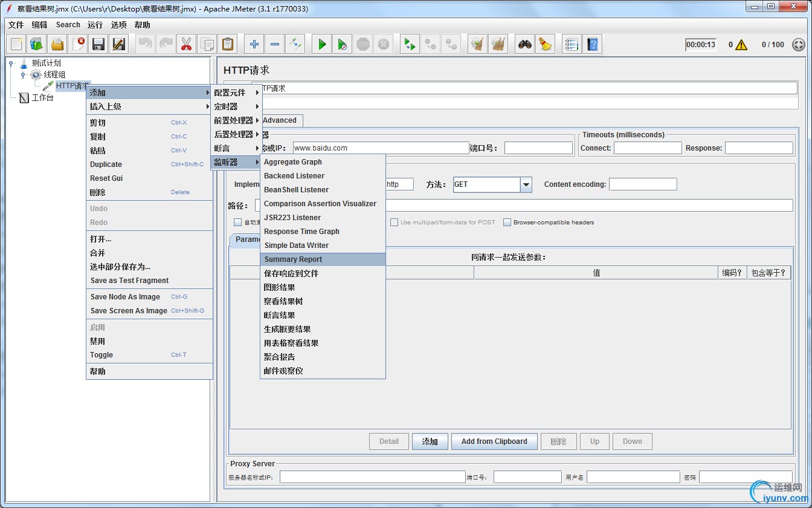Switch to the Advanced tab

tap(280, 120)
